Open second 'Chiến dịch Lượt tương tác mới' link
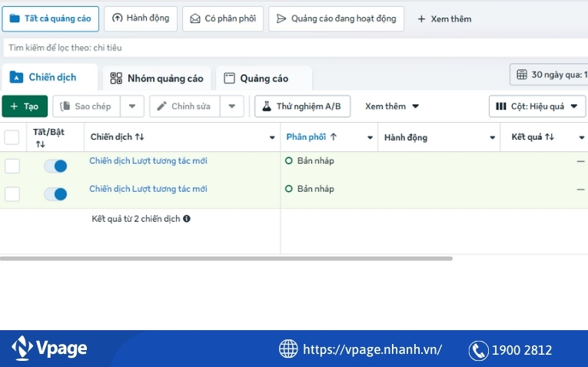Viewport: 588px width, 367px height. pyautogui.click(x=148, y=189)
